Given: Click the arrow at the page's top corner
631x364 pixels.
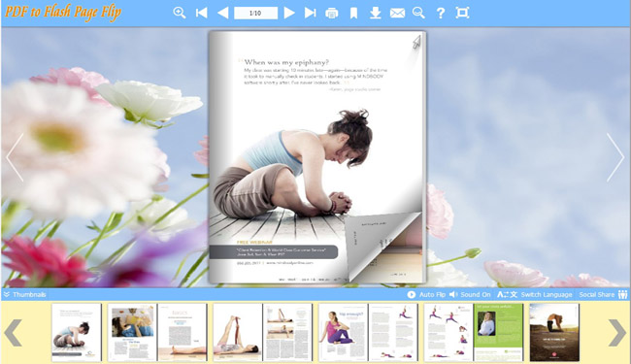Looking at the screenshot, I should click(x=416, y=43).
